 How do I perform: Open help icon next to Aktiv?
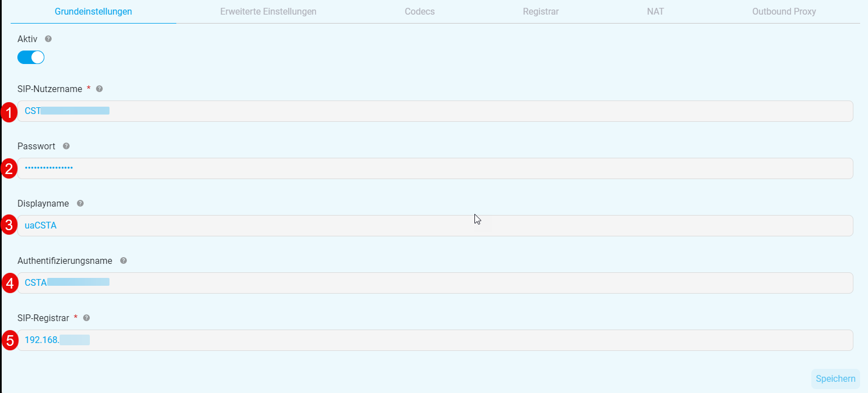point(48,39)
